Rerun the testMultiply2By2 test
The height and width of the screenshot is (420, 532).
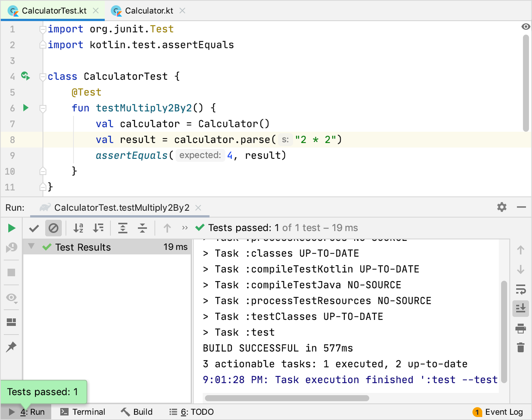[11, 228]
